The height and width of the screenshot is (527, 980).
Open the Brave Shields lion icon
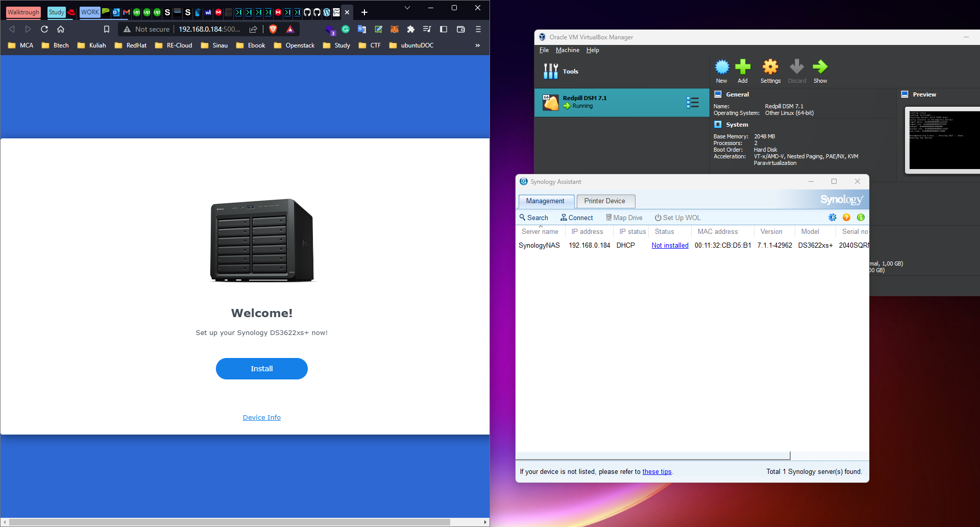273,29
